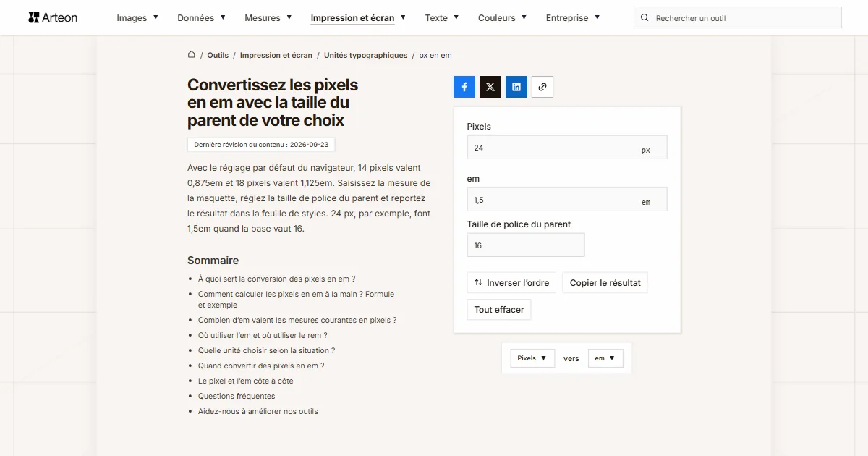The height and width of the screenshot is (456, 868).
Task: Click the Arteon logo
Action: click(x=53, y=17)
